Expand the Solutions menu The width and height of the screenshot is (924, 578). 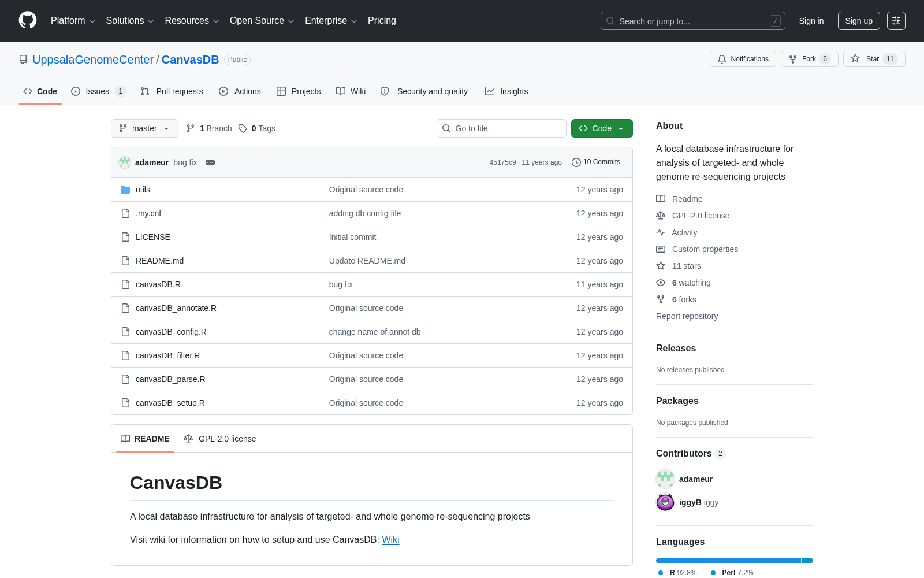point(130,21)
